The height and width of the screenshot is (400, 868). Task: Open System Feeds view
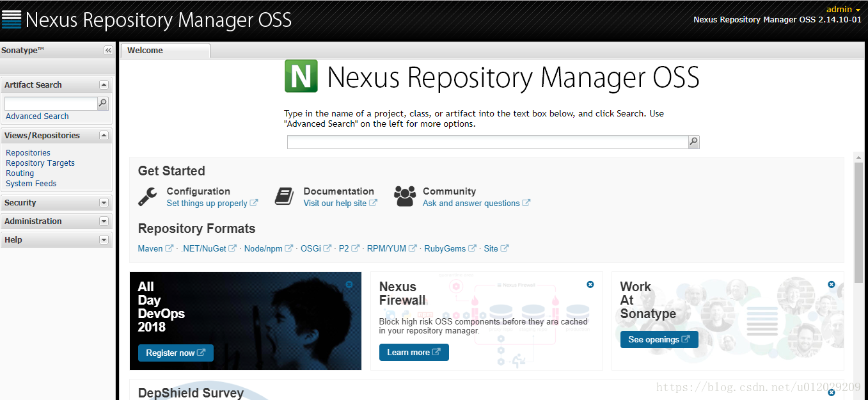(x=31, y=184)
